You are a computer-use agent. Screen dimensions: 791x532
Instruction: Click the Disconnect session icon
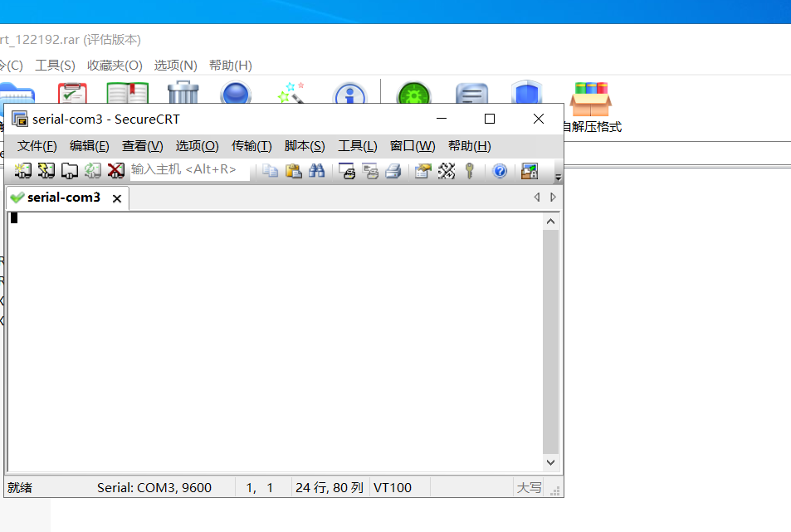pos(115,170)
